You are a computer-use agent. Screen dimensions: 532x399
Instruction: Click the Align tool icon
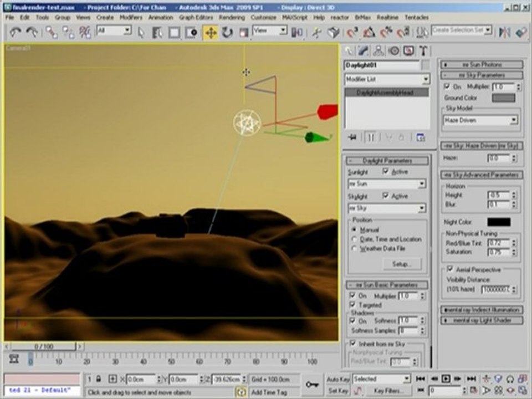pos(521,33)
